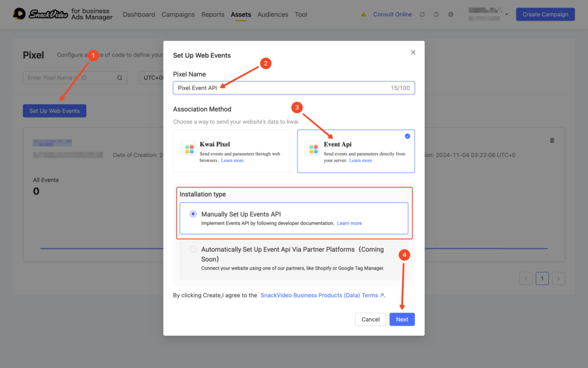Click the Set Up Web Events button
This screenshot has width=588, height=368.
pyautogui.click(x=55, y=111)
